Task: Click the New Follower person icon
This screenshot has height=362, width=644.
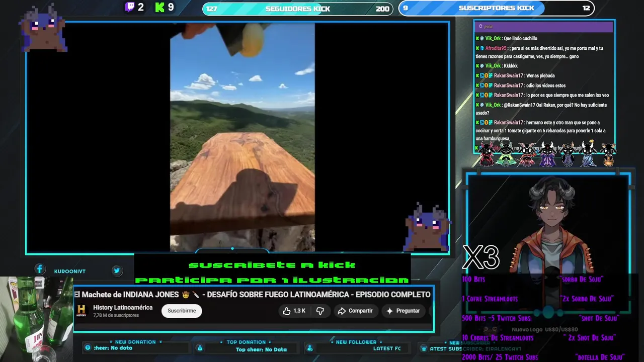Action: pyautogui.click(x=310, y=348)
